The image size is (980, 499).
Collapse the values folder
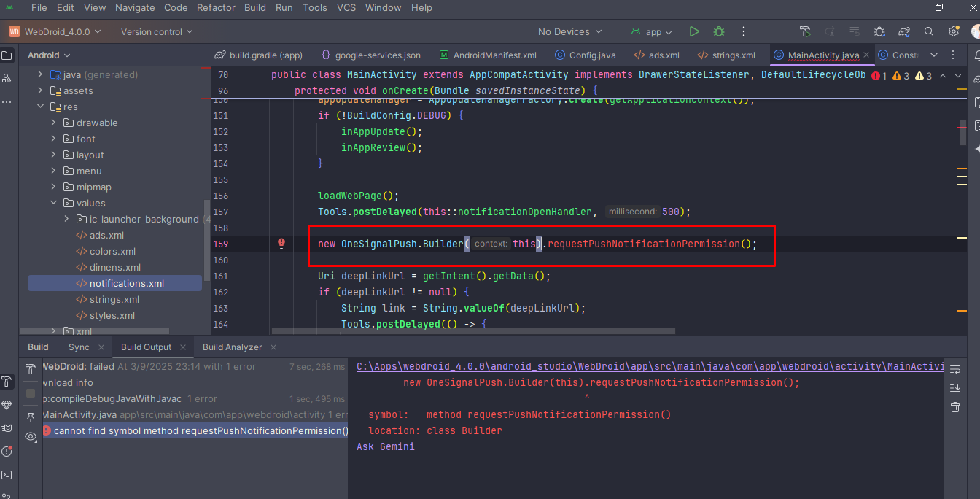pos(53,203)
